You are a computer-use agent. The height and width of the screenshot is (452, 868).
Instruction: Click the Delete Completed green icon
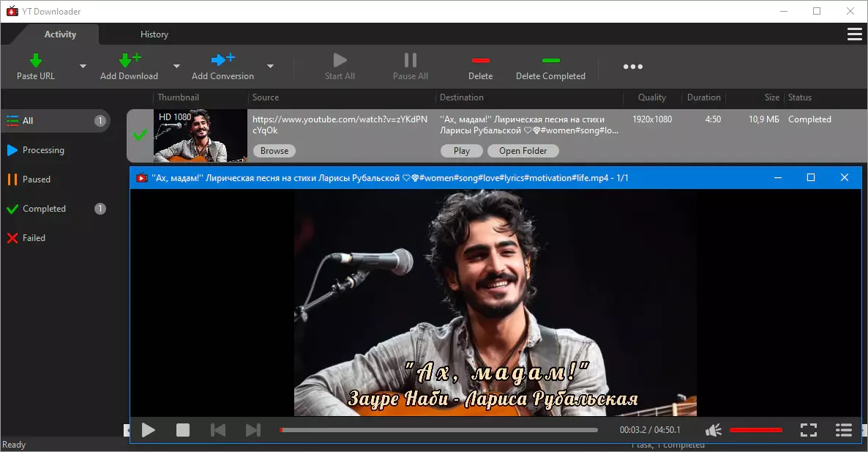point(550,61)
